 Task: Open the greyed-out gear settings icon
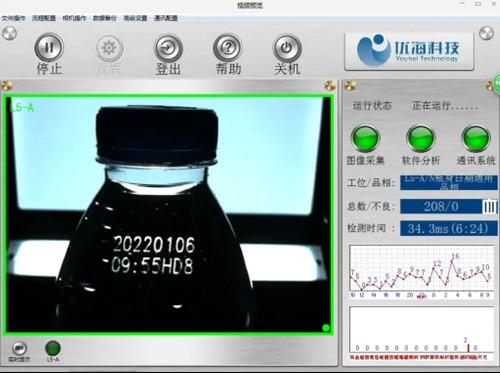click(x=109, y=48)
